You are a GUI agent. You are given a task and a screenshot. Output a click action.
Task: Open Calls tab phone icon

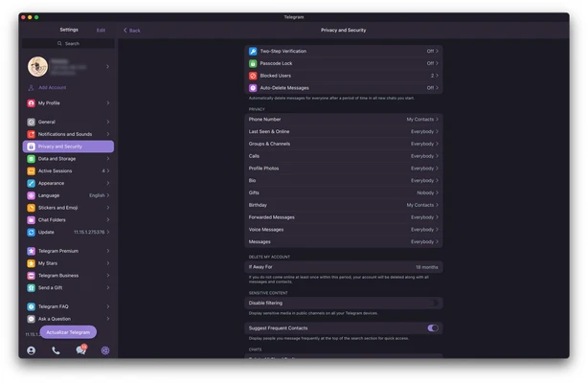point(56,350)
